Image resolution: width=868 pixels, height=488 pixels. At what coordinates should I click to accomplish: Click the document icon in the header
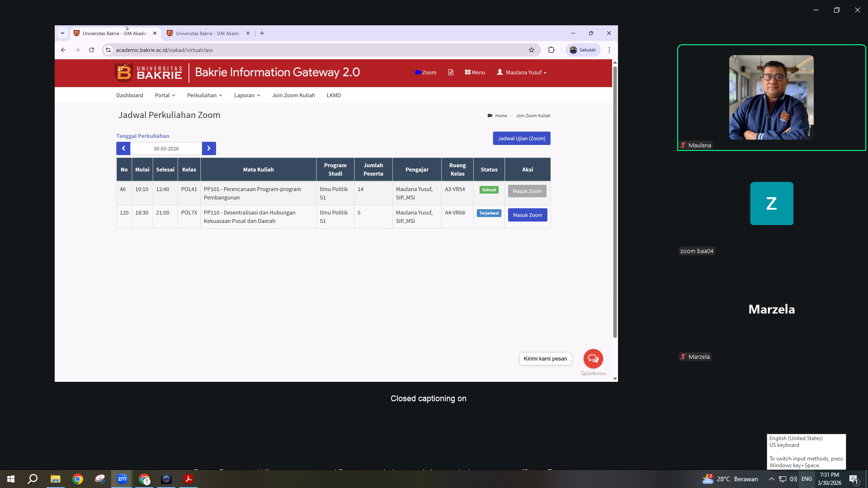pos(451,72)
